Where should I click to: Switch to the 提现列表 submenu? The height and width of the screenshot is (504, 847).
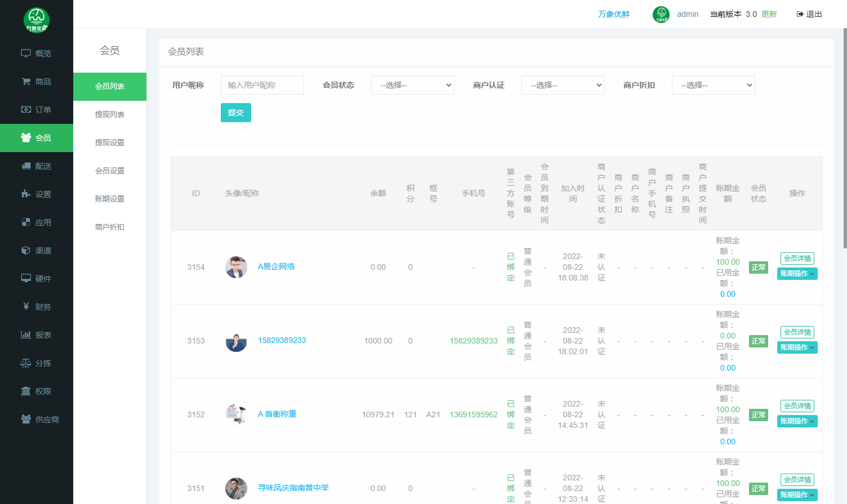pos(110,114)
